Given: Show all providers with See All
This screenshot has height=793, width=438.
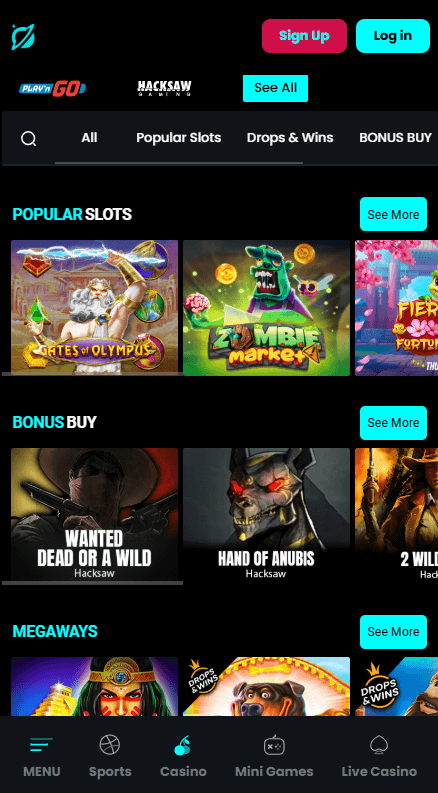Looking at the screenshot, I should (x=276, y=88).
